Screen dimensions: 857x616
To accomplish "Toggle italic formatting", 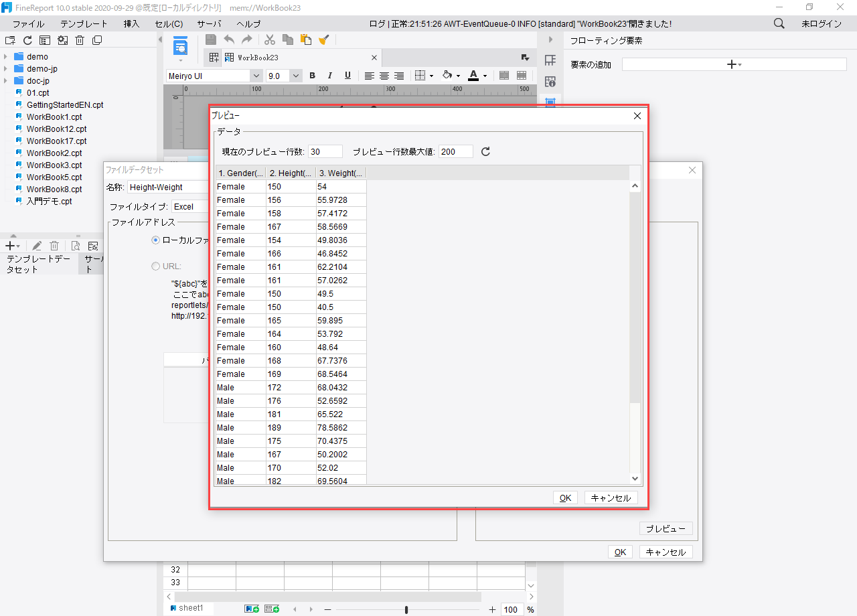I will click(x=329, y=76).
